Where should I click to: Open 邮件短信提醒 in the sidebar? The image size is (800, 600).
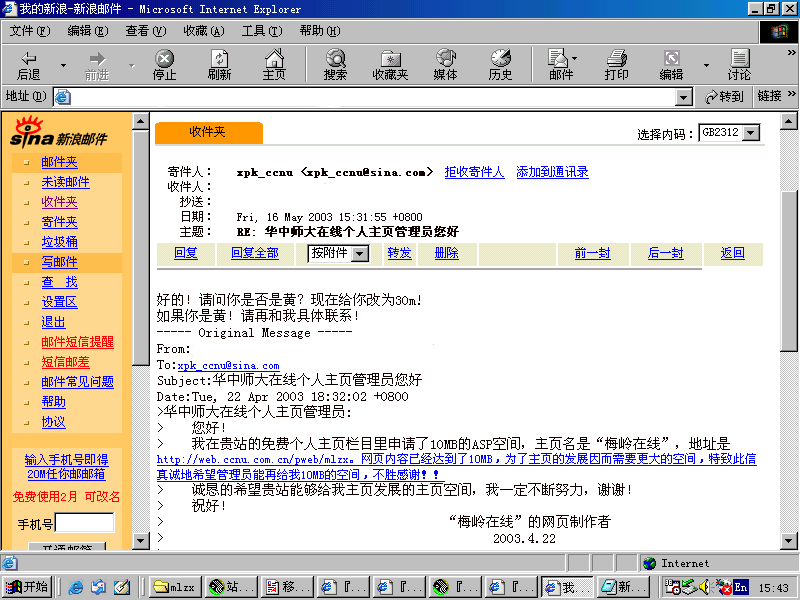[78, 342]
